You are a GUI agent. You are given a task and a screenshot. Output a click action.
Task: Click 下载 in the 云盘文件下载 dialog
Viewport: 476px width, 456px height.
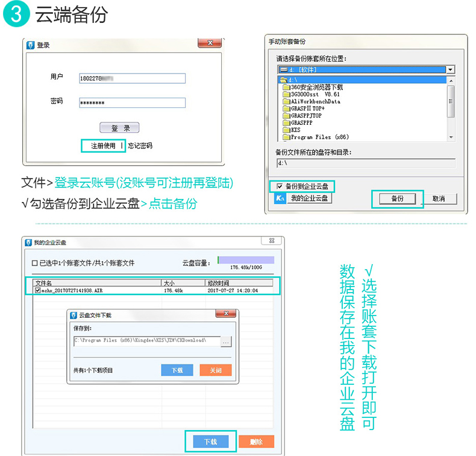177,370
